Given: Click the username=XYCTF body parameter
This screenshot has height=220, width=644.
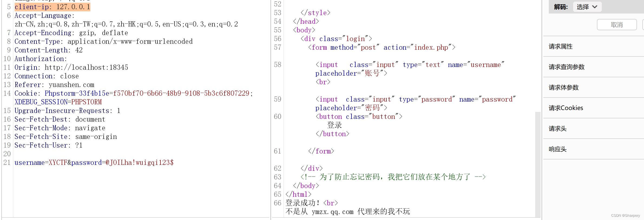Looking at the screenshot, I should click(41, 163).
